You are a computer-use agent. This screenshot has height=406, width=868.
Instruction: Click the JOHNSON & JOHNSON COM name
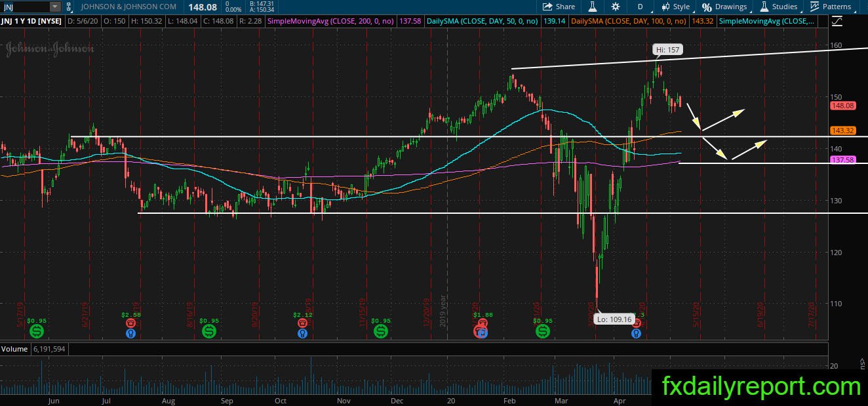pos(128,7)
